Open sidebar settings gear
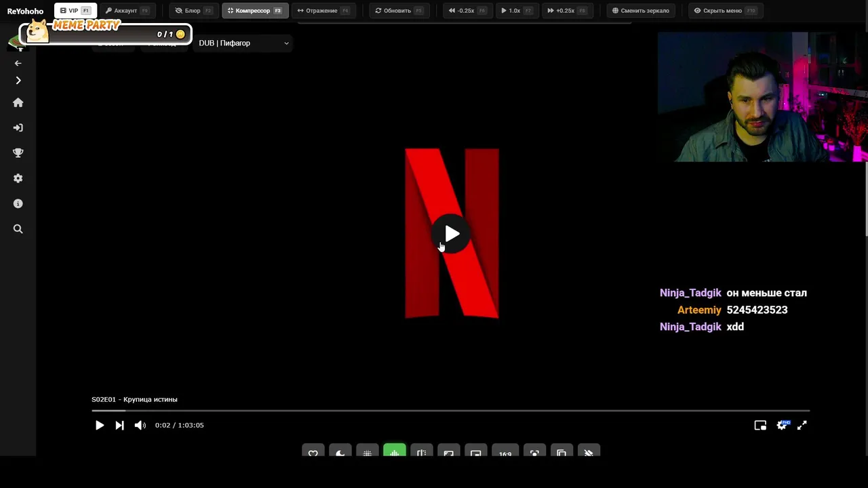The image size is (868, 488). [18, 178]
